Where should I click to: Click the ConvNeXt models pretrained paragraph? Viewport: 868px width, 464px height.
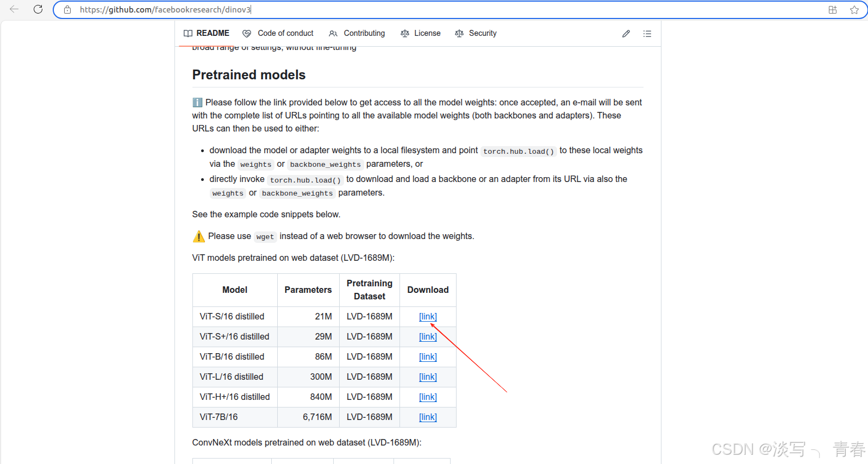coord(307,443)
